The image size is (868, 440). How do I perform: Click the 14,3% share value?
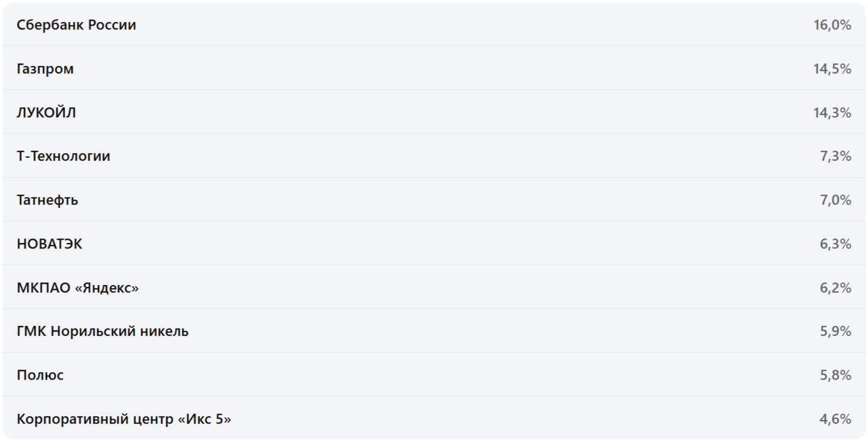pyautogui.click(x=832, y=113)
